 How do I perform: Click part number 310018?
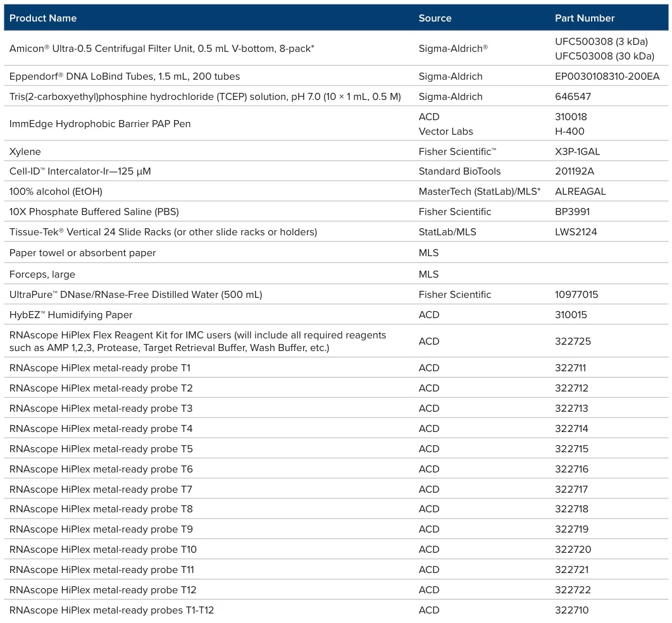click(571, 116)
